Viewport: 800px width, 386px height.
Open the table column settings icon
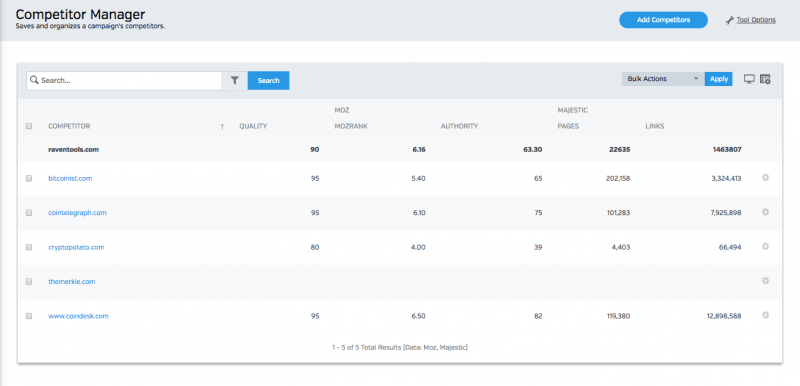tap(765, 79)
